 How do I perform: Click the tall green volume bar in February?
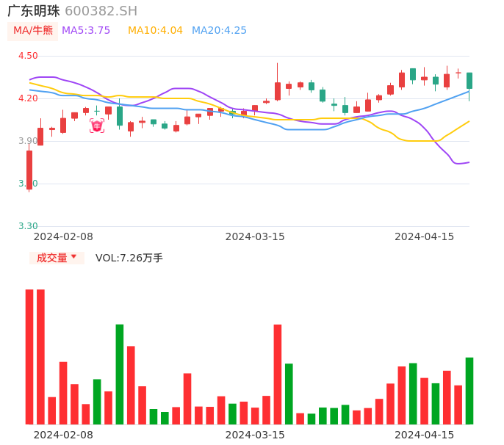pyautogui.click(x=120, y=375)
